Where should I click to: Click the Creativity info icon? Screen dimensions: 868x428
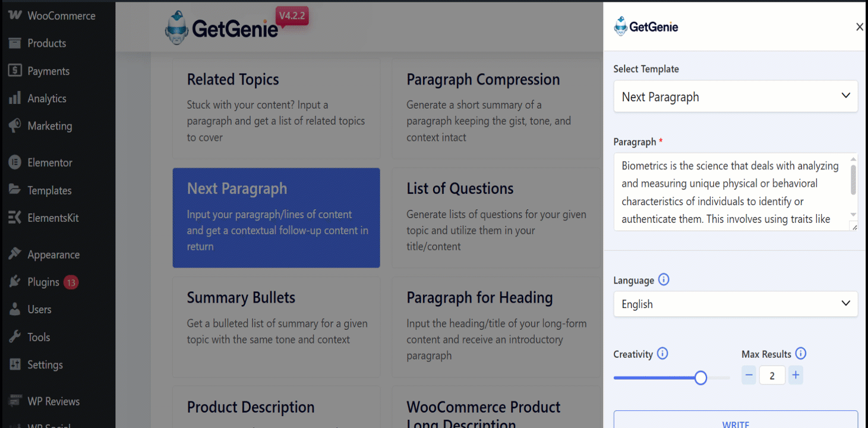pyautogui.click(x=662, y=354)
